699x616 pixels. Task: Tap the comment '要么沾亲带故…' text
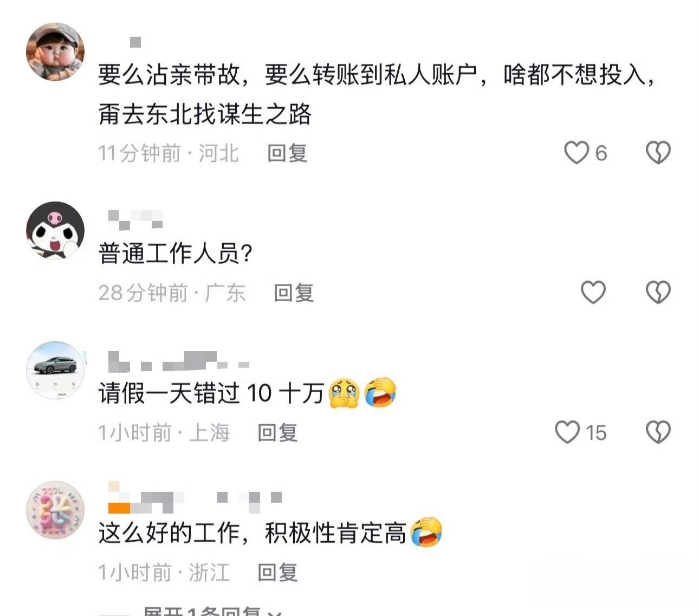[x=377, y=94]
